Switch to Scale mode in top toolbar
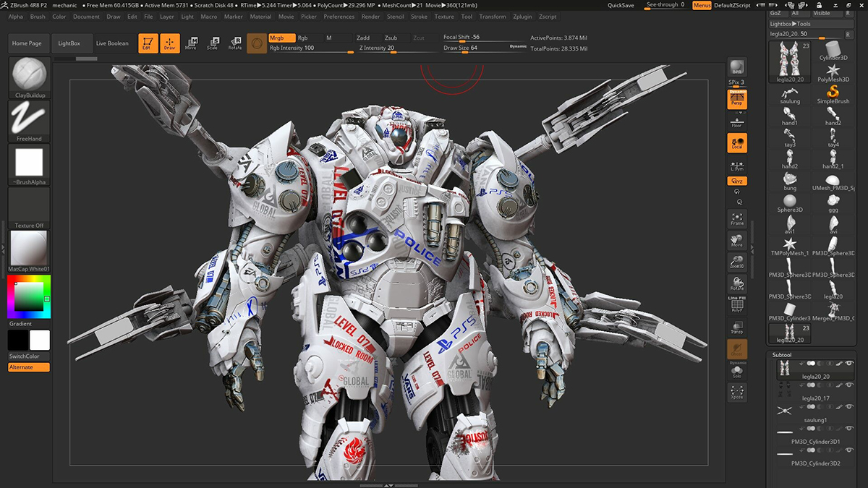This screenshot has height=488, width=868. (x=213, y=43)
